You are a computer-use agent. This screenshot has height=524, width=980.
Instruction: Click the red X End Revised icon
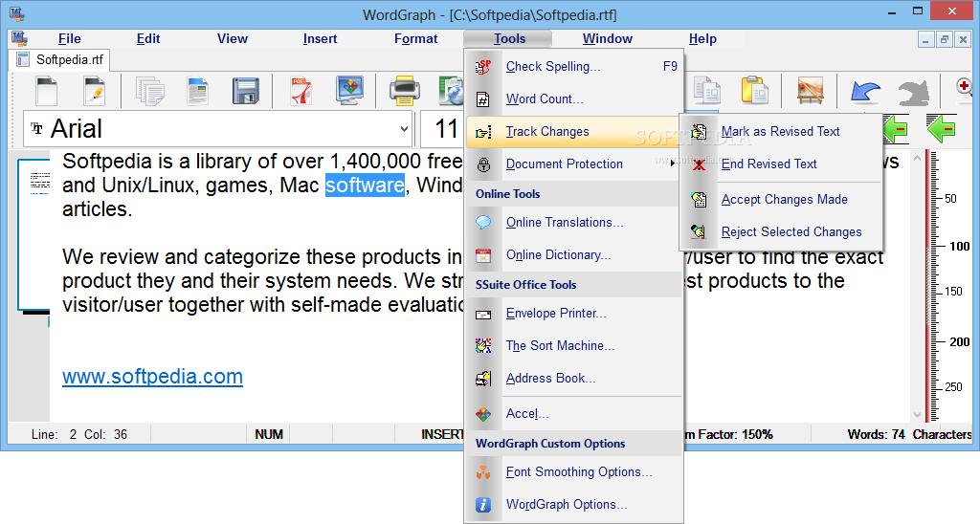coord(699,164)
